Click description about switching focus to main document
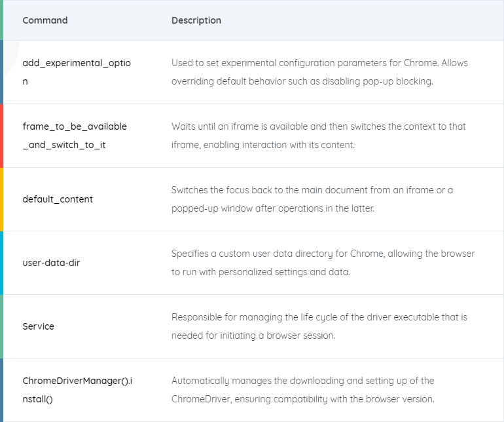Screen dimensions: 504x422 tap(312, 199)
